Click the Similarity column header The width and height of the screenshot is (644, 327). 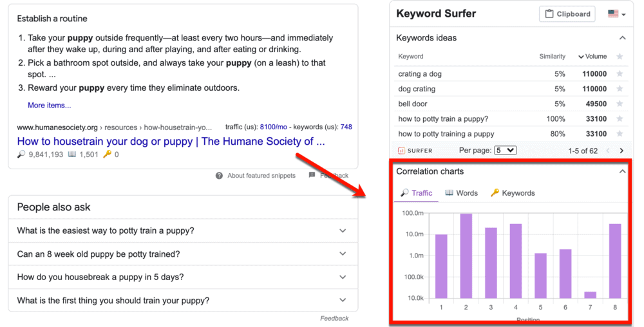552,57
